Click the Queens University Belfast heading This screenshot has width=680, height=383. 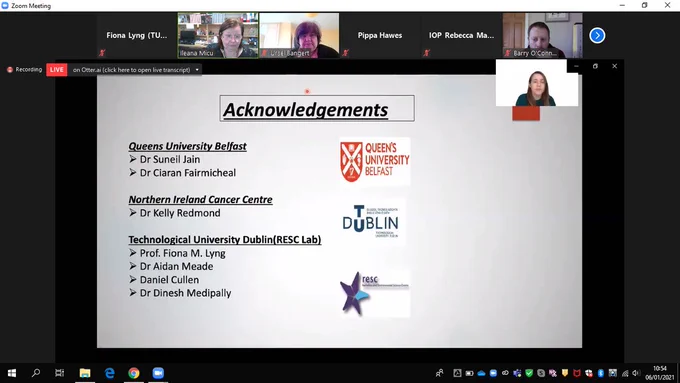pos(187,146)
